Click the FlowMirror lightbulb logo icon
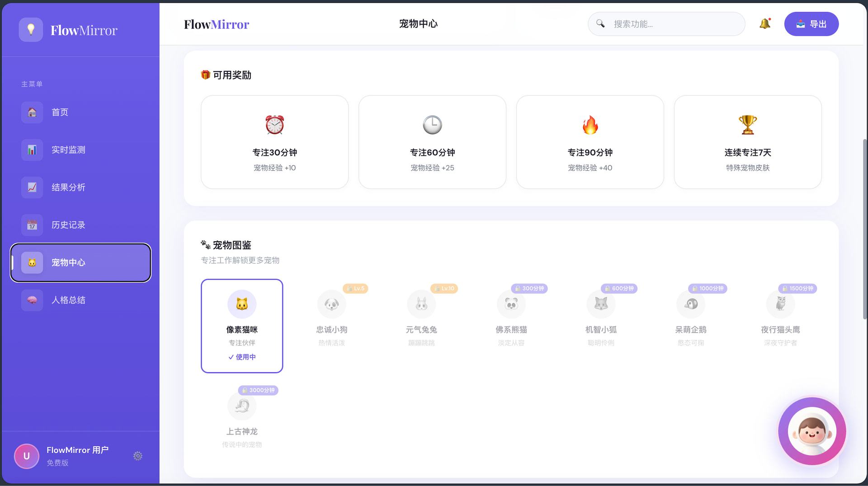The height and width of the screenshot is (486, 868). point(31,30)
